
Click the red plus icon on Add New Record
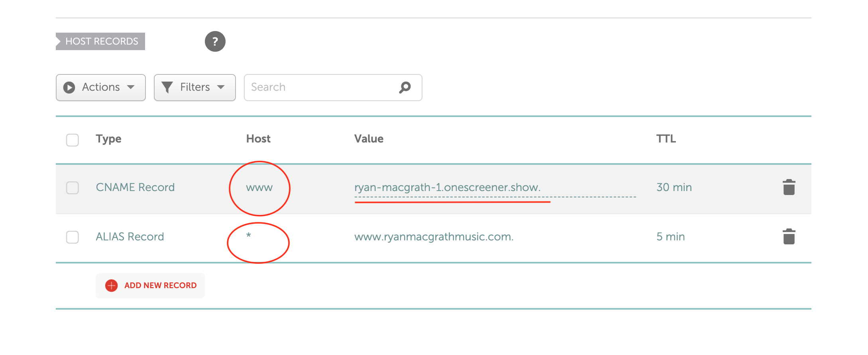click(112, 285)
